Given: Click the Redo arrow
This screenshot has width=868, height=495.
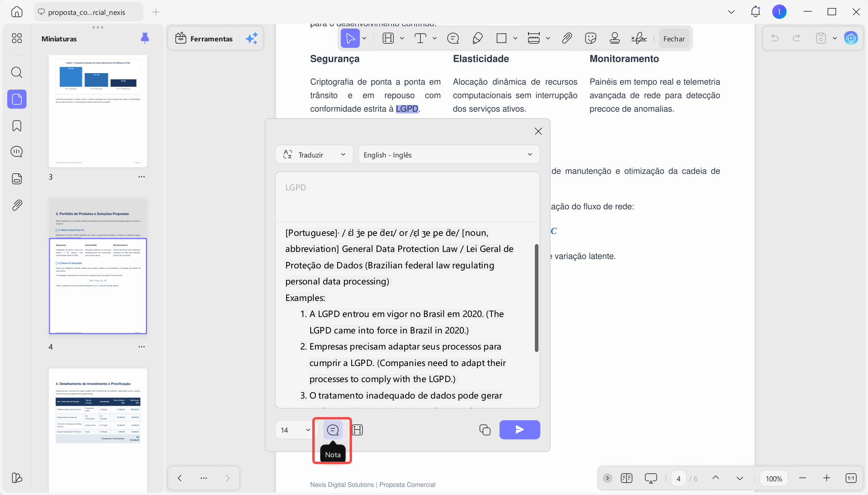Looking at the screenshot, I should (796, 38).
